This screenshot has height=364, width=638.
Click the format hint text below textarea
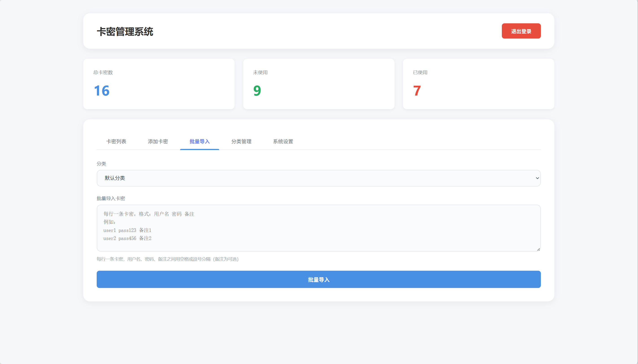click(x=168, y=259)
